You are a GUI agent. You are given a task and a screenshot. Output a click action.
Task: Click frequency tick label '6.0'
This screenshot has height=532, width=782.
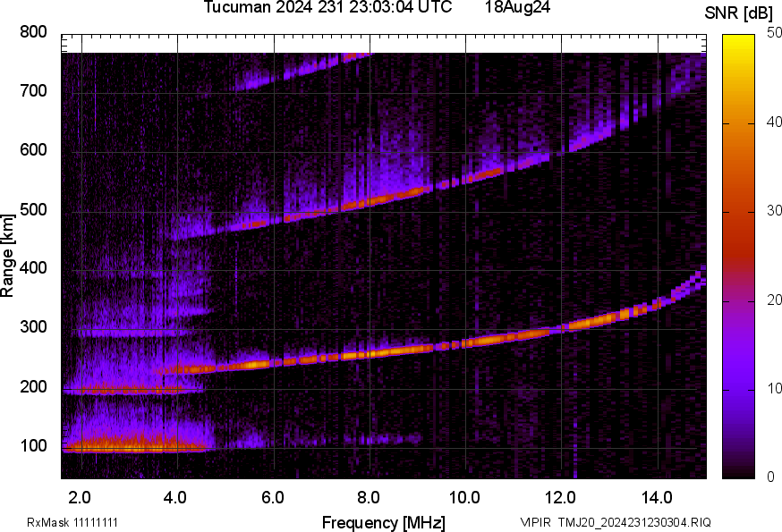(272, 497)
